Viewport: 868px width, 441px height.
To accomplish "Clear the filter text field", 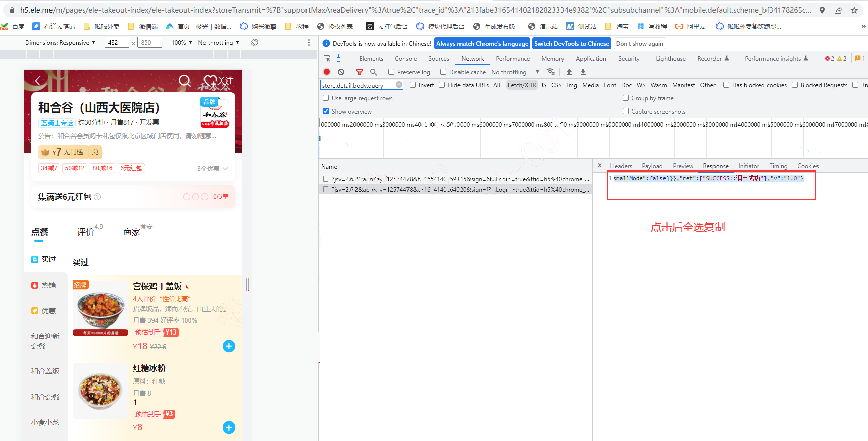I will point(399,85).
